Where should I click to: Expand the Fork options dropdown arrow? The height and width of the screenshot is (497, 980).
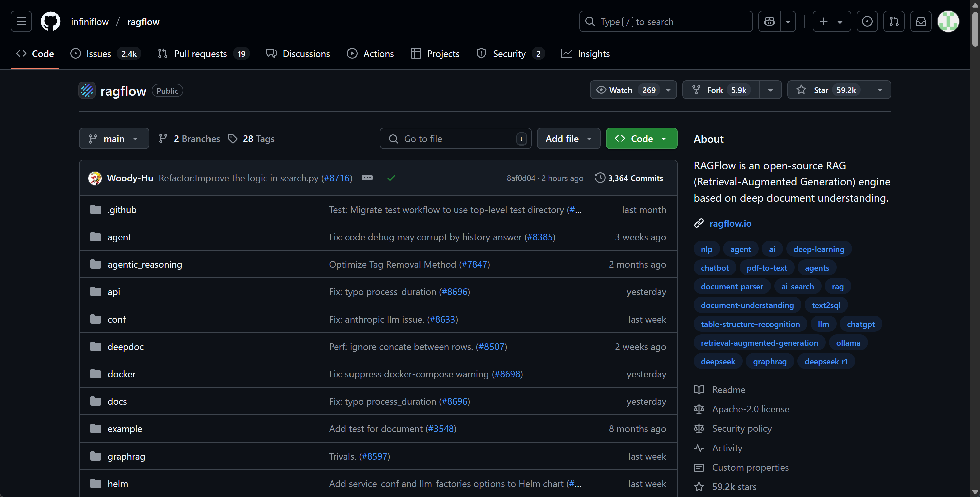tap(771, 90)
